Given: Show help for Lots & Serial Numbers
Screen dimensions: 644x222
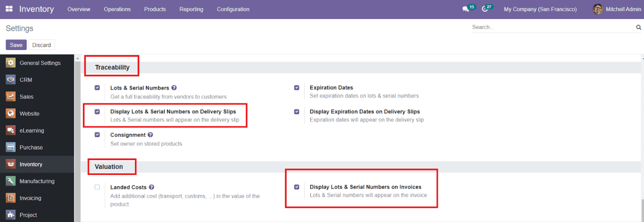Looking at the screenshot, I should point(174,88).
